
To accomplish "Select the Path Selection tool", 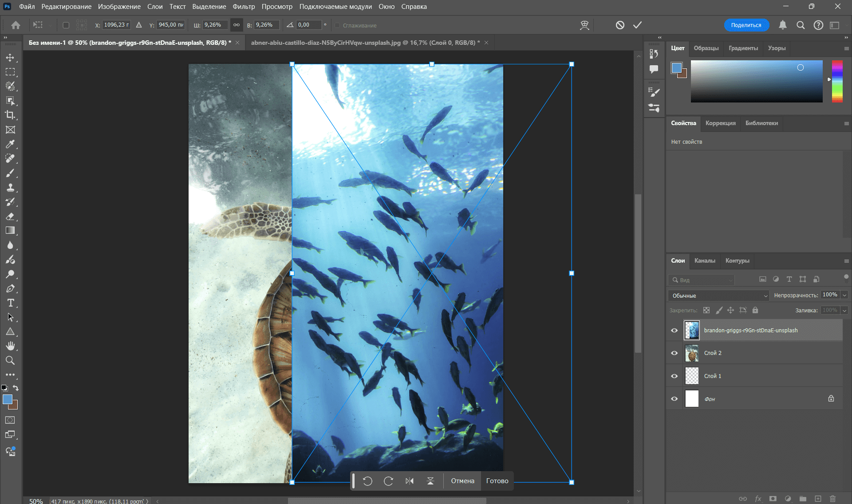I will click(x=10, y=317).
